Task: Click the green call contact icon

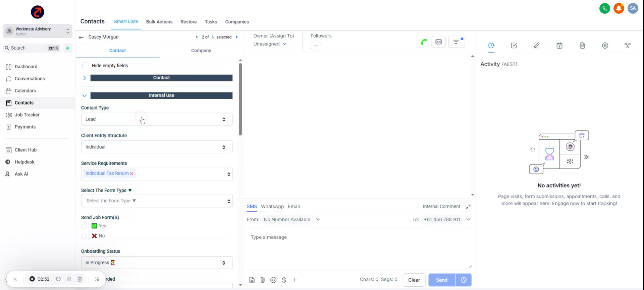Action: point(424,42)
